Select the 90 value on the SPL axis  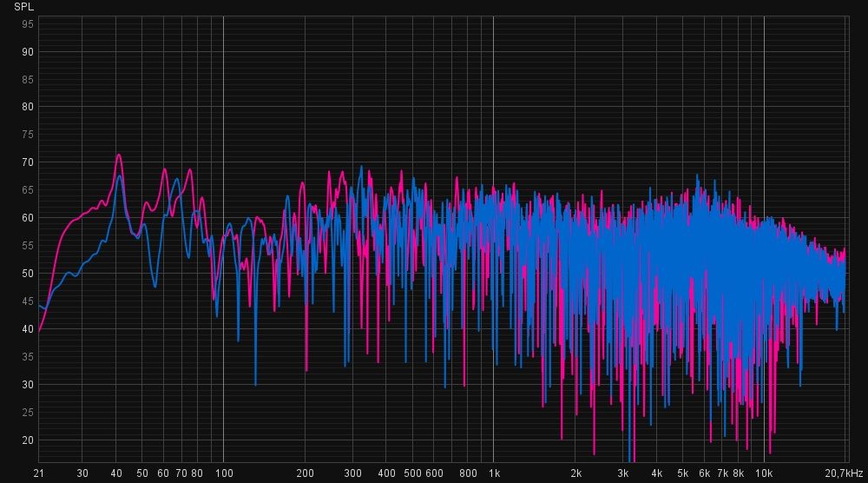click(28, 52)
